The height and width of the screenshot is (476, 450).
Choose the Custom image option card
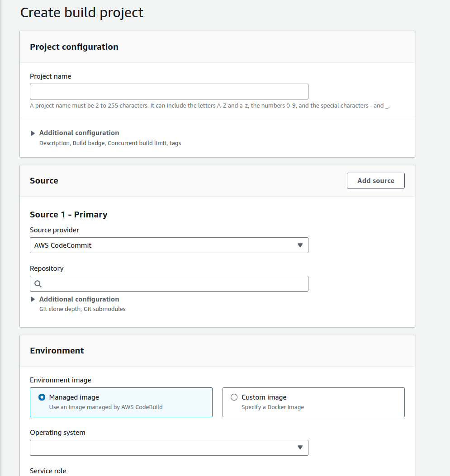(313, 402)
